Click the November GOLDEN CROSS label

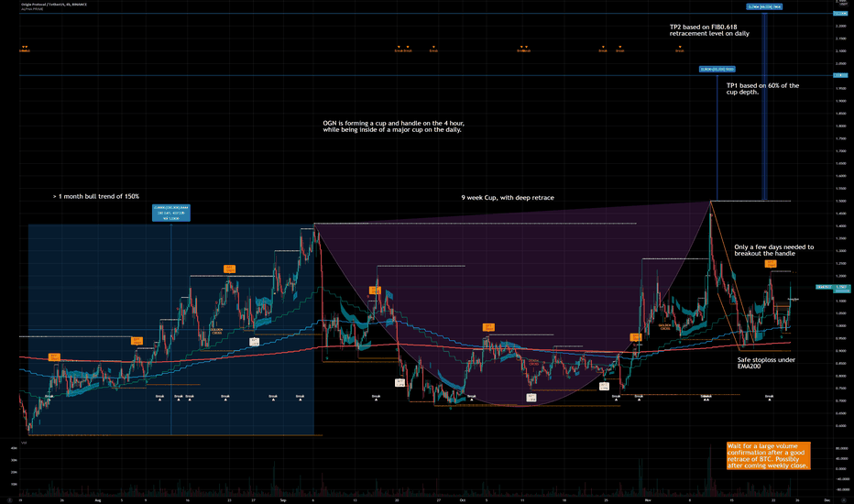664,327
